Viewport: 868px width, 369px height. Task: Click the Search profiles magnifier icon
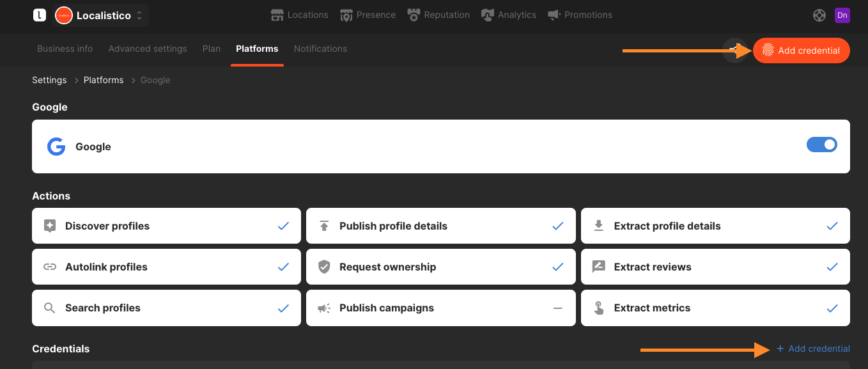coord(50,308)
